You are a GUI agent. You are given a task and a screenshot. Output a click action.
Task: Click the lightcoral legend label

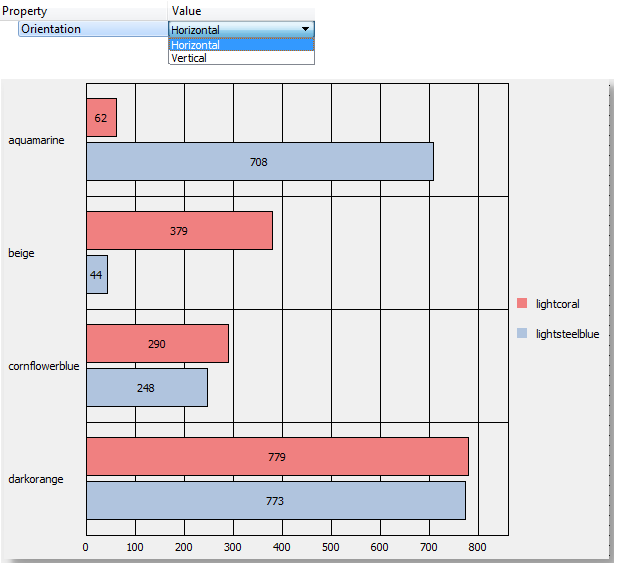(x=558, y=304)
